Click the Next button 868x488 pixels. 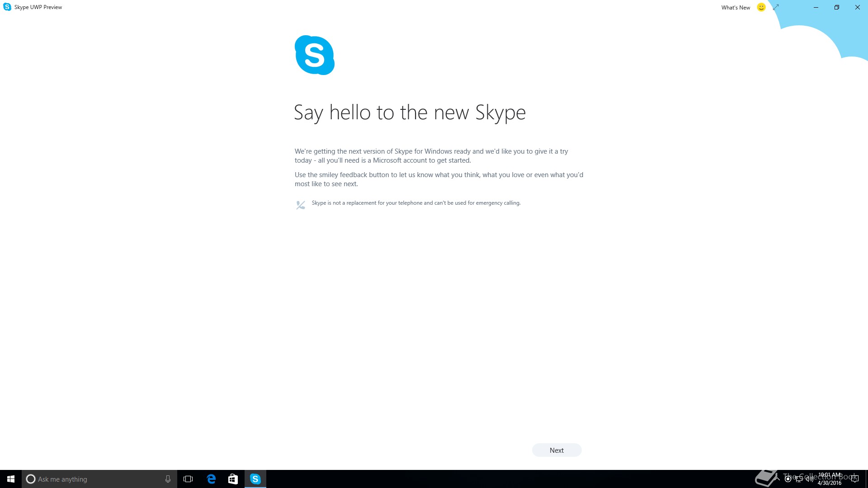pyautogui.click(x=557, y=450)
